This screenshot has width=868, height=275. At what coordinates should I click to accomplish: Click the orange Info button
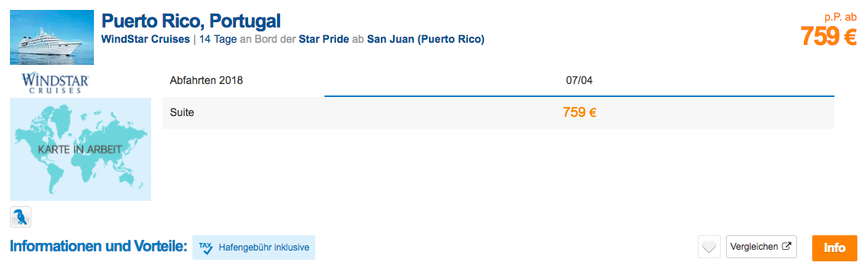834,247
